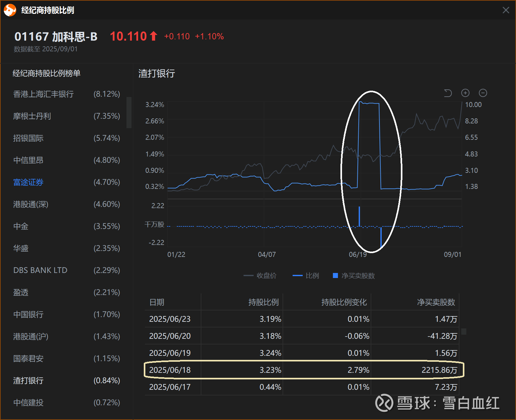Toggle the 比例 legend series
This screenshot has width=516, height=420.
(x=306, y=276)
